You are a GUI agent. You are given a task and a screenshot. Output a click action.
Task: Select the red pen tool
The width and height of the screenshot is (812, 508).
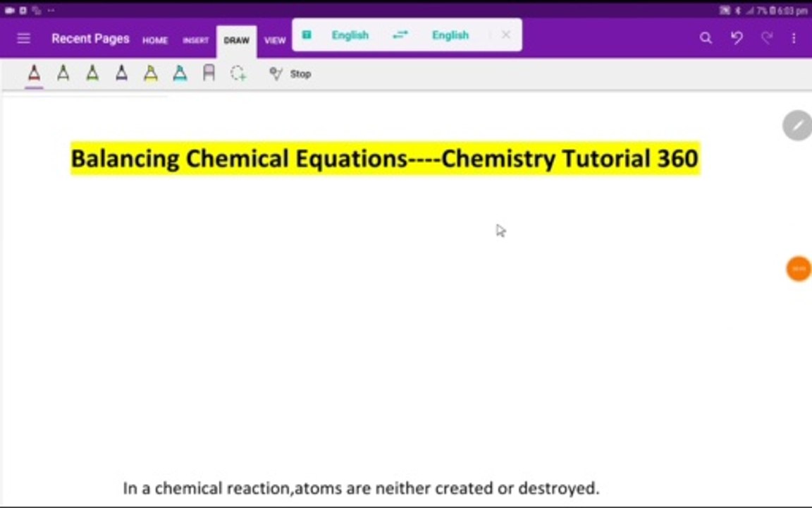34,73
